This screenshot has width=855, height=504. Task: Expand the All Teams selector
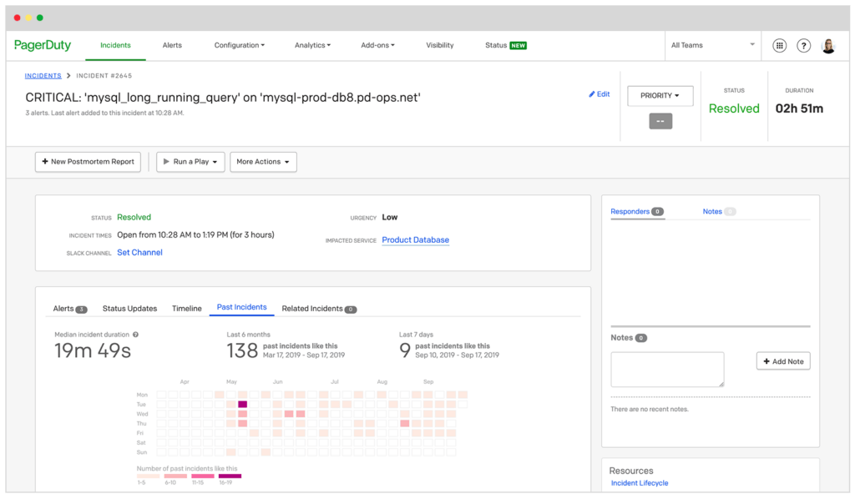713,45
